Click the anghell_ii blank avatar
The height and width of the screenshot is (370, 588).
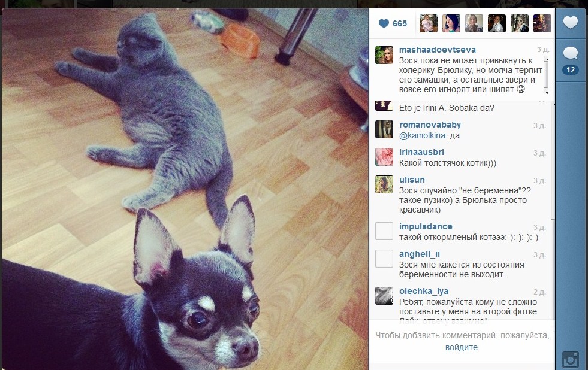[384, 259]
